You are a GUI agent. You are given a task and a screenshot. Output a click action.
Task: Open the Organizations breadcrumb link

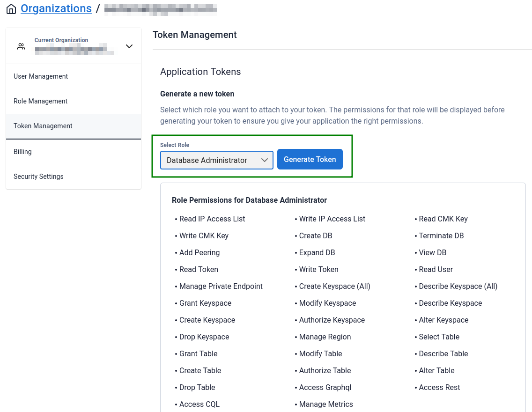[56, 8]
